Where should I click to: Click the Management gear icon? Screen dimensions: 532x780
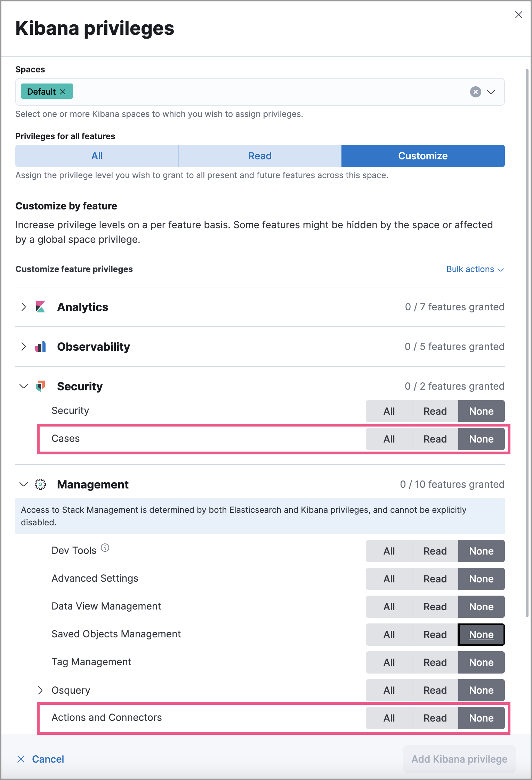[x=40, y=484]
